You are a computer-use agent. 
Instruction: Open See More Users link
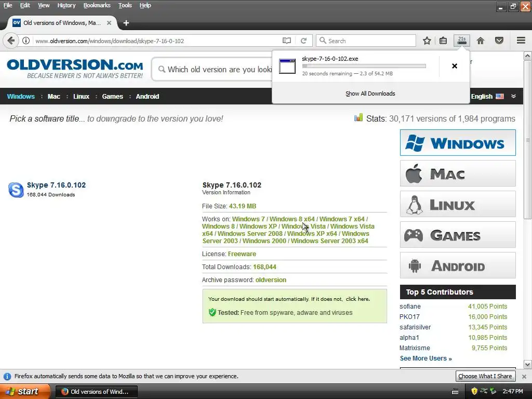tap(426, 358)
